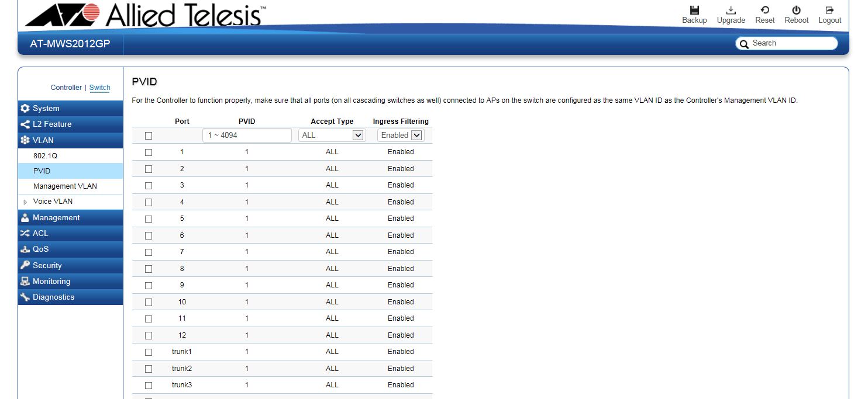The height and width of the screenshot is (399, 868).
Task: Open Diagnostics wrench icon section
Action: (25, 297)
